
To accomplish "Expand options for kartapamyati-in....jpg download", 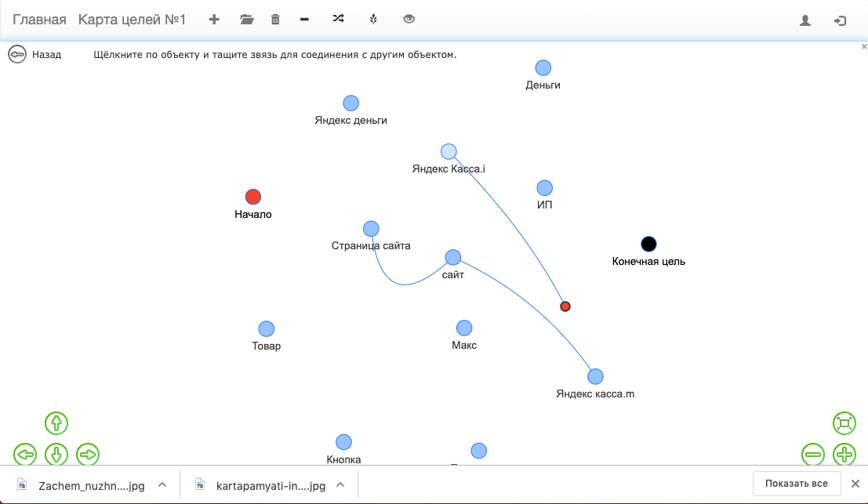I will click(340, 484).
